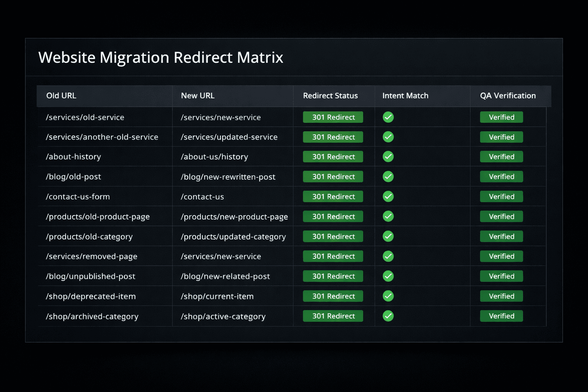The image size is (588, 392).
Task: Click the Verified button for /contact-us-form
Action: point(501,196)
